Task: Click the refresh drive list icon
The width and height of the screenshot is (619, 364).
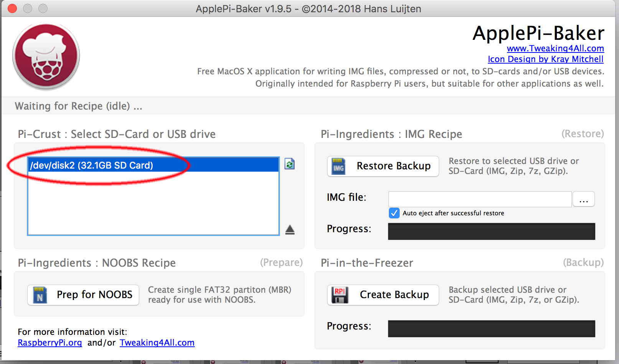Action: click(290, 164)
